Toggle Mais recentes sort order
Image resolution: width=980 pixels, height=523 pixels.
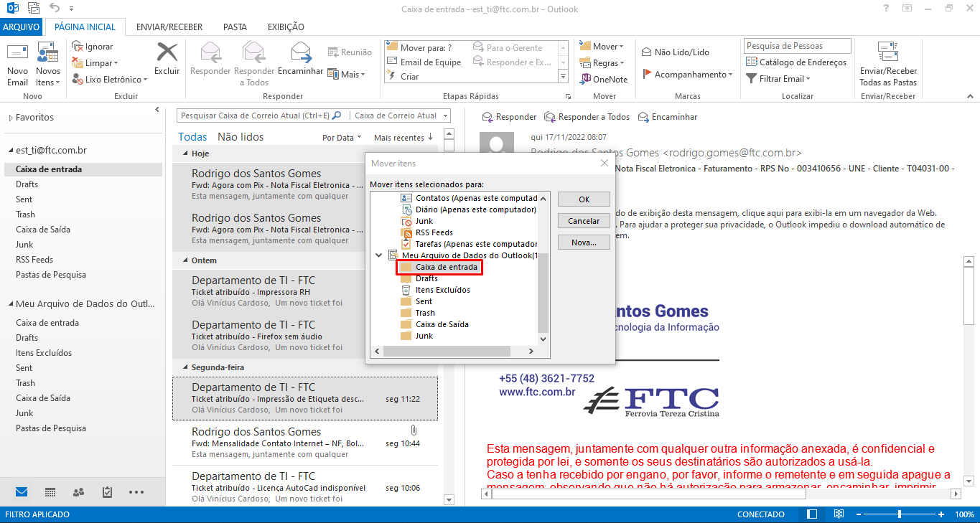pyautogui.click(x=403, y=138)
